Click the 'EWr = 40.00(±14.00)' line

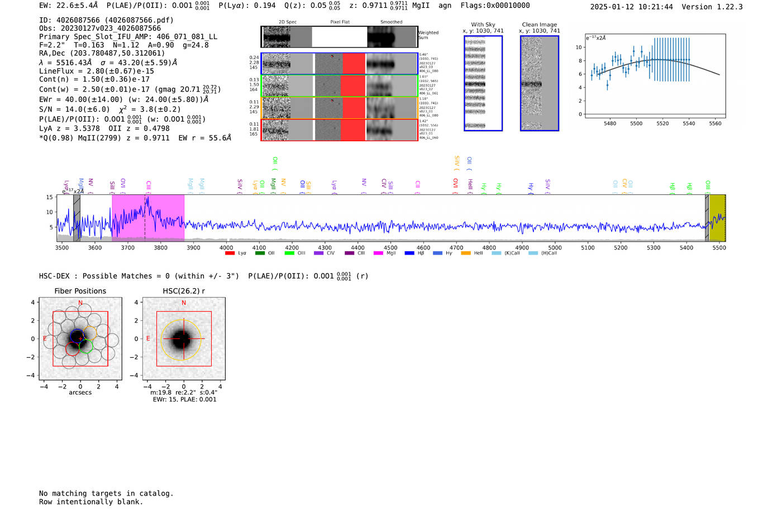(x=123, y=99)
